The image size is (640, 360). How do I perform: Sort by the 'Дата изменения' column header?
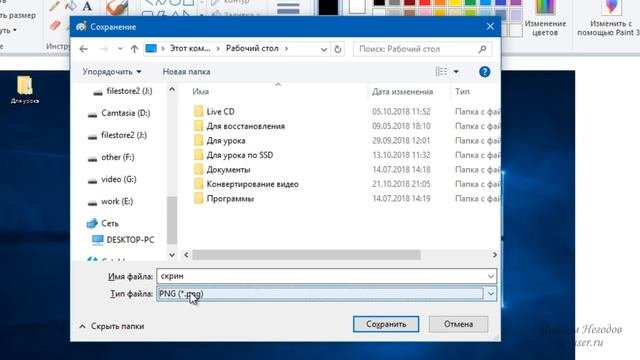402,92
